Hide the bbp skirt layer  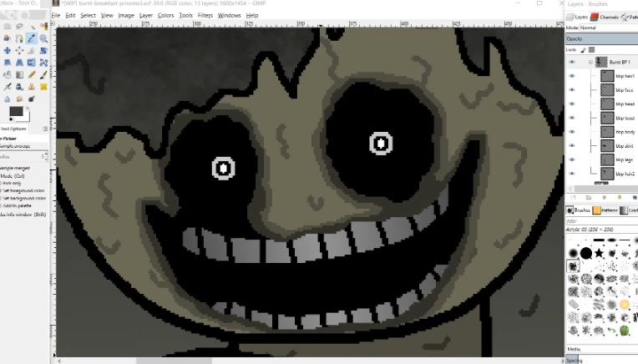pos(572,145)
